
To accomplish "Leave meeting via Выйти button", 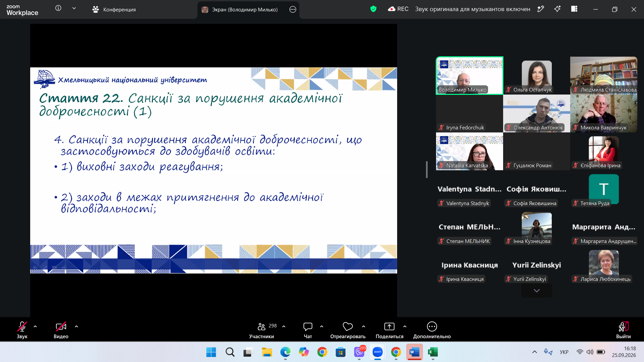I will click(623, 330).
